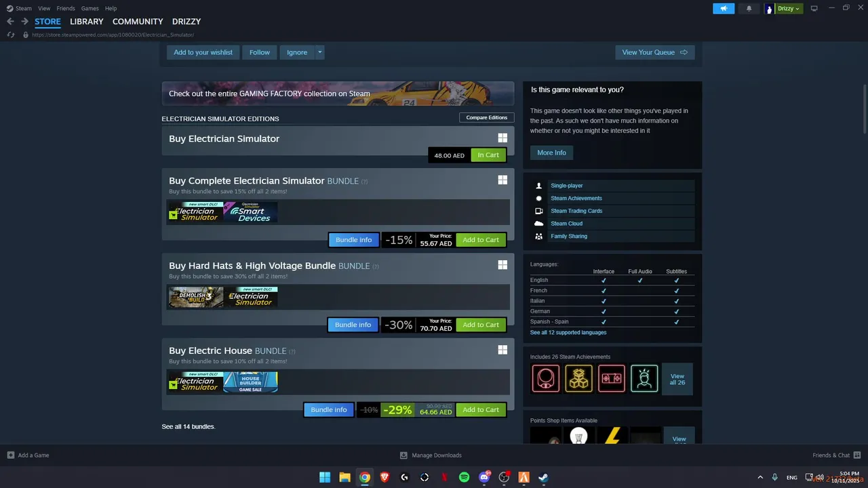
Task: Go forward with the right arrow
Action: [x=24, y=22]
